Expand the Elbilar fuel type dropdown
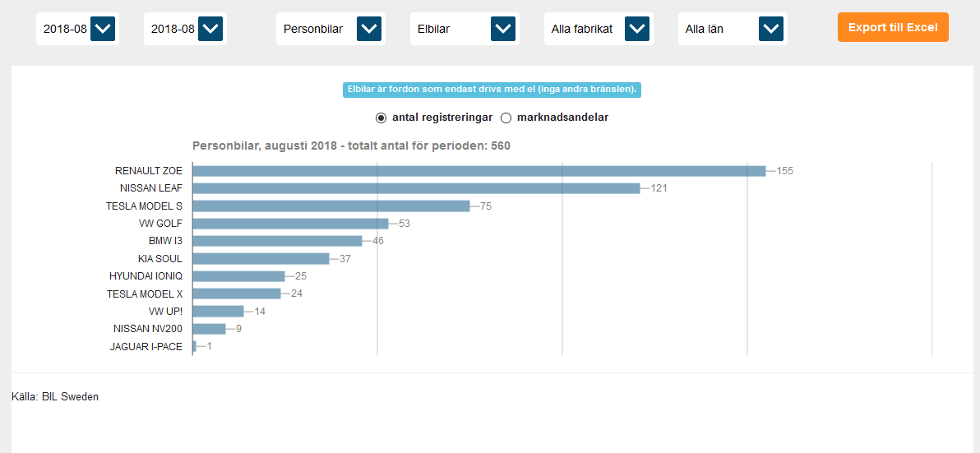980x453 pixels. tap(465, 29)
